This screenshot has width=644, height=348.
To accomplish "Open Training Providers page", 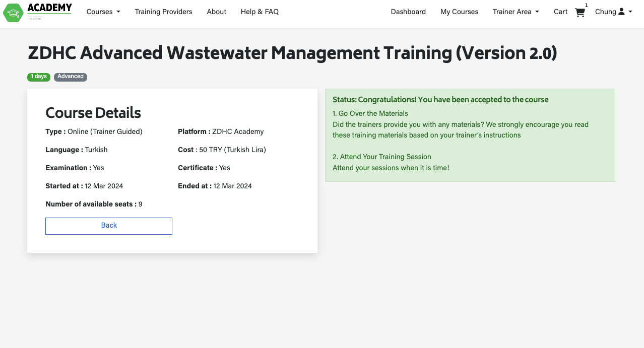I will point(163,12).
